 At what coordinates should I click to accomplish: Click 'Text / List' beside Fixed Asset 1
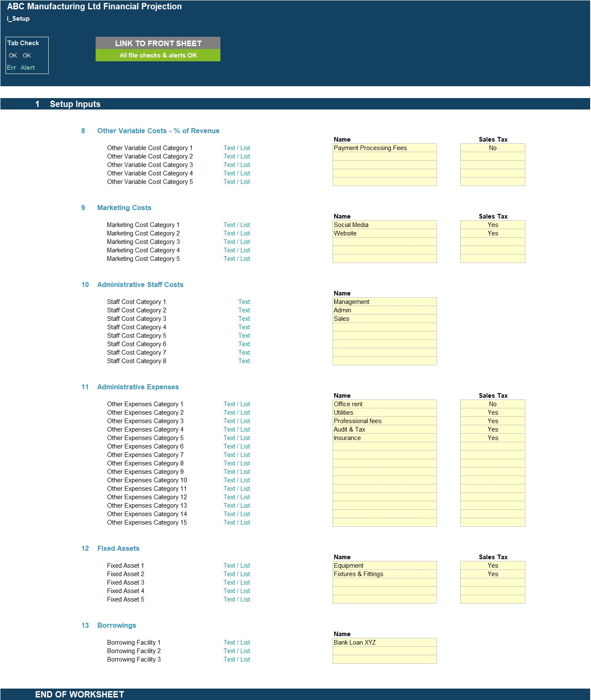click(236, 566)
